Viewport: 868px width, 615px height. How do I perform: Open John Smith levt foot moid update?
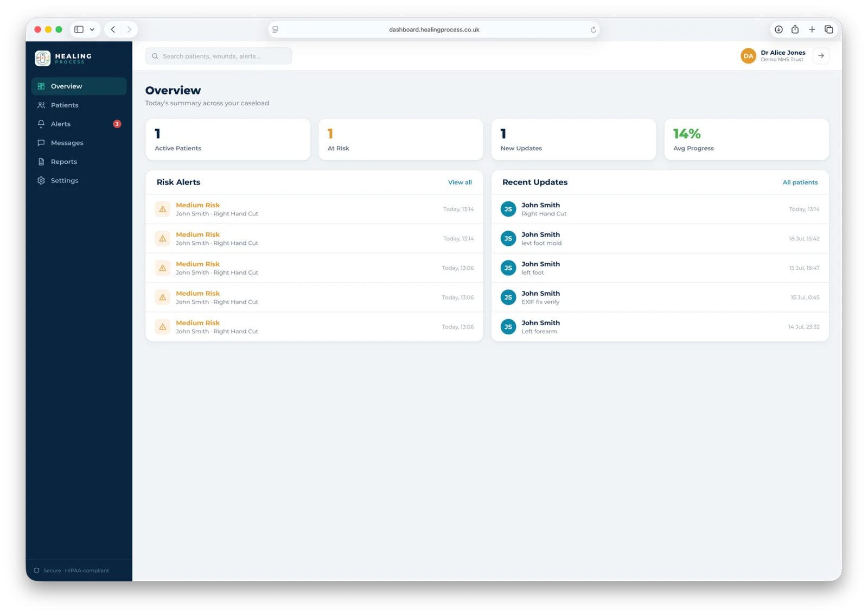660,238
